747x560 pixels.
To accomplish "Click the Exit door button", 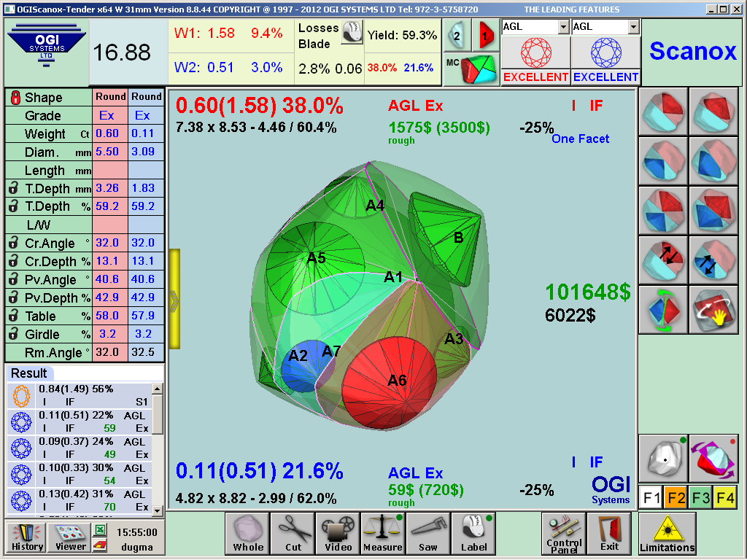I will [x=609, y=534].
